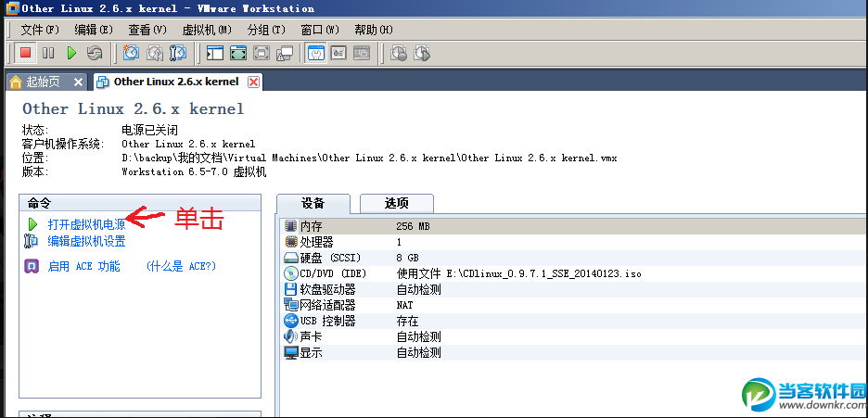Click the Revert to snapshot icon
The width and height of the screenshot is (868, 418).
tap(155, 53)
